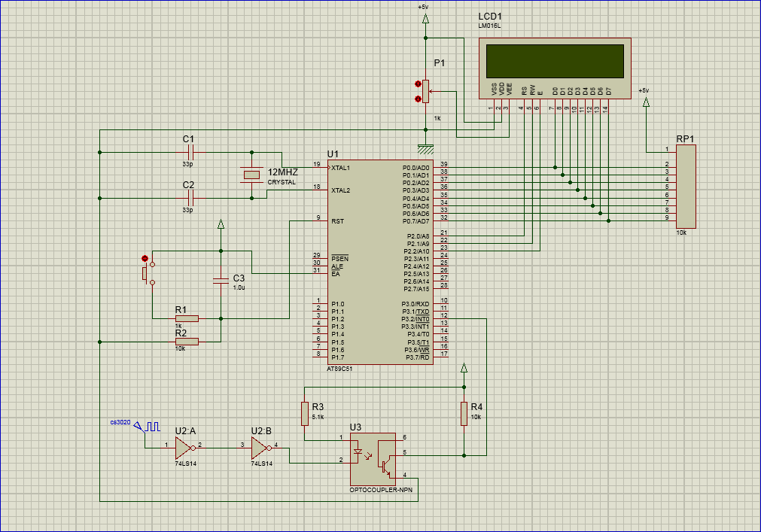
Task: Click the 74LS14 label under U2:B
Action: point(262,464)
